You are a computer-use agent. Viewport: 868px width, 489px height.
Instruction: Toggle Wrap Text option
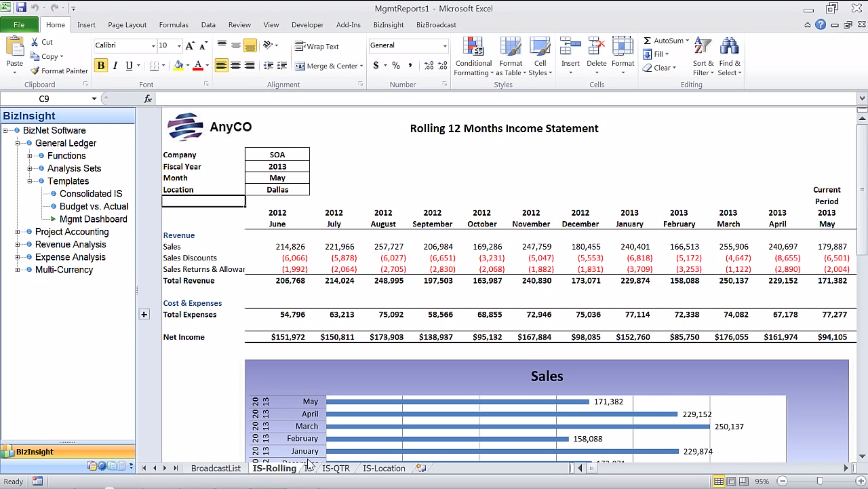tap(317, 46)
